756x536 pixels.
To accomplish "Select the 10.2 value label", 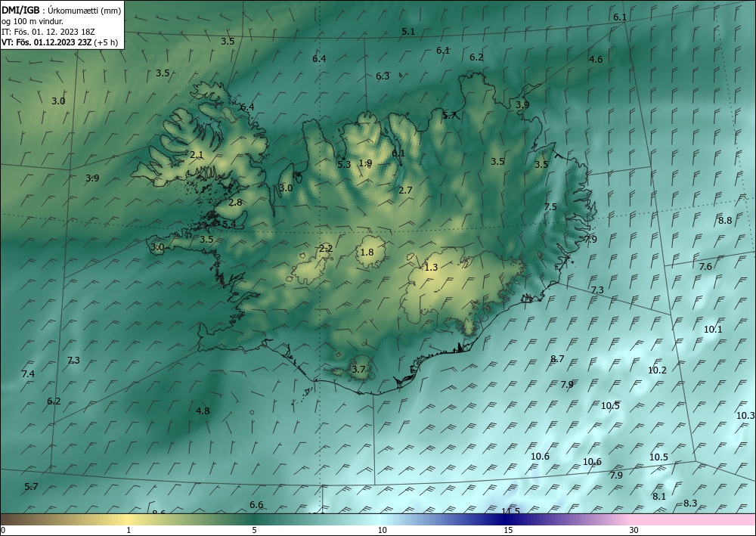I will (657, 370).
